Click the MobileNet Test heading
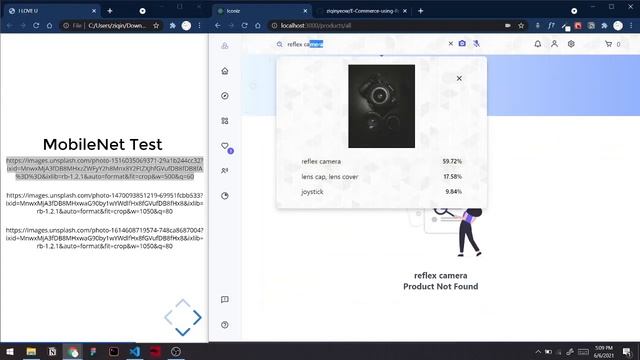The height and width of the screenshot is (360, 640). point(102,144)
